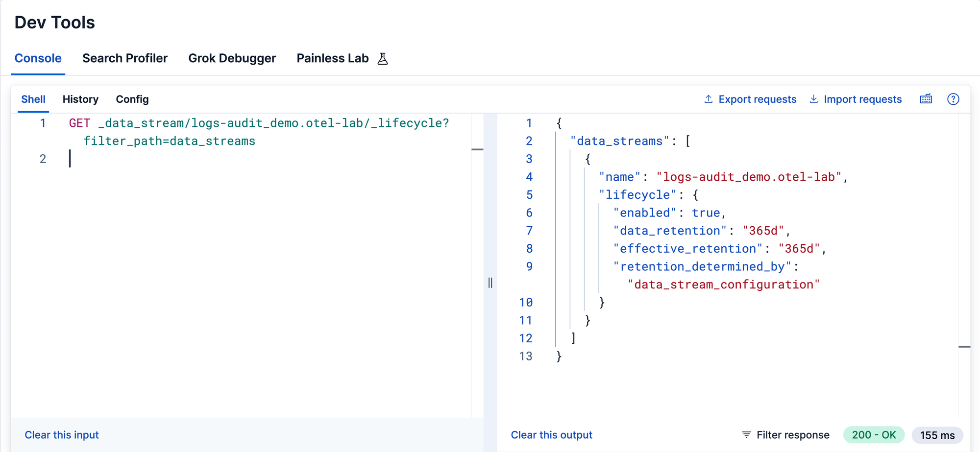Click the filter_path=data_streams text
The width and height of the screenshot is (980, 452).
tap(170, 141)
